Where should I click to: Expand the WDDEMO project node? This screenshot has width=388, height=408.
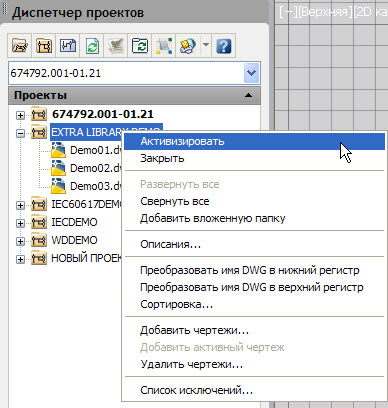20,241
